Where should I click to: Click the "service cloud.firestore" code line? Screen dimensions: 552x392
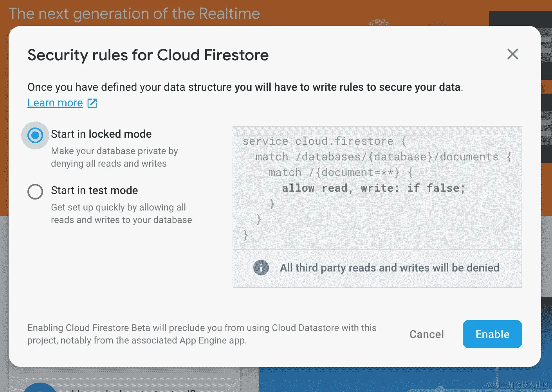tap(324, 141)
